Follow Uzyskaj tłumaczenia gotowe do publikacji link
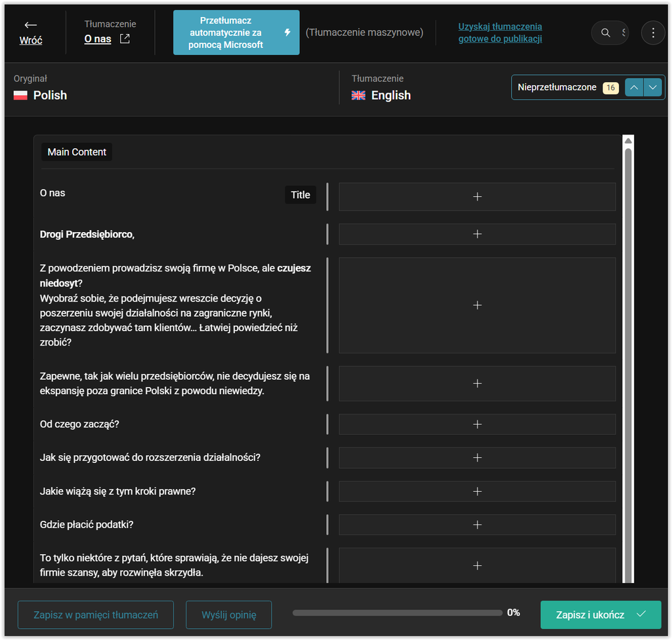This screenshot has height=640, width=672. point(499,33)
